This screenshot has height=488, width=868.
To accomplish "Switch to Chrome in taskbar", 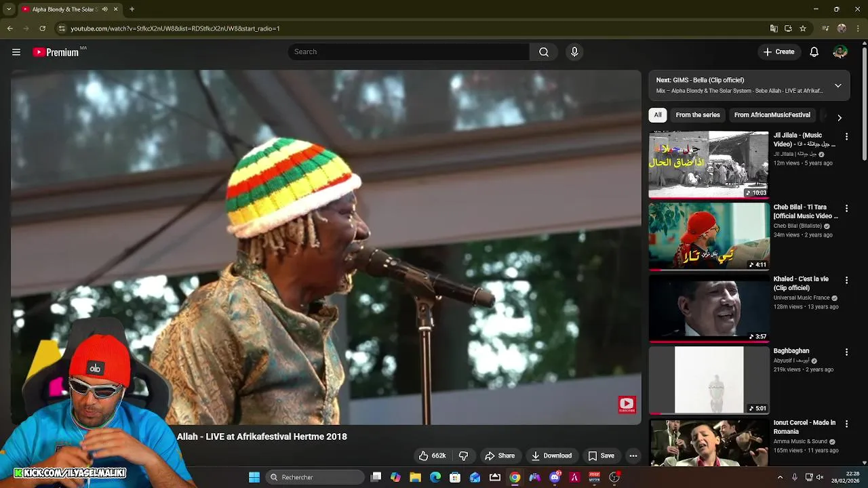I will (x=515, y=477).
